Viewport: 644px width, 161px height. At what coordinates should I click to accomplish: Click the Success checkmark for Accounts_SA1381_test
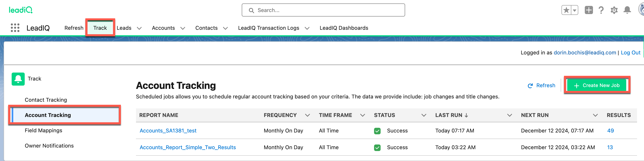377,131
